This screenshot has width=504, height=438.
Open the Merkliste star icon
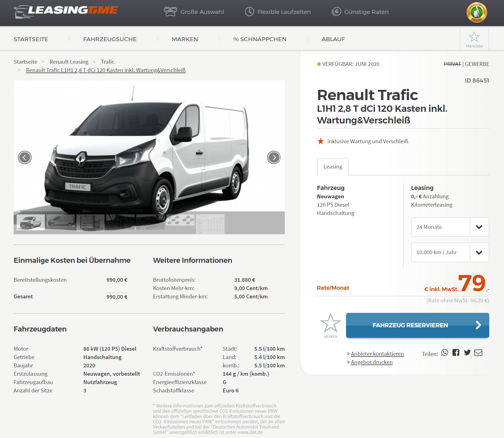(474, 37)
